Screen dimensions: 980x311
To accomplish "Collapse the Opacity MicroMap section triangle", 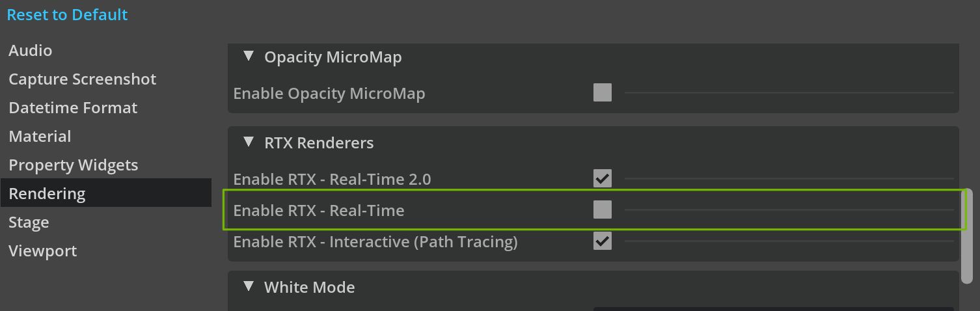I will [248, 57].
